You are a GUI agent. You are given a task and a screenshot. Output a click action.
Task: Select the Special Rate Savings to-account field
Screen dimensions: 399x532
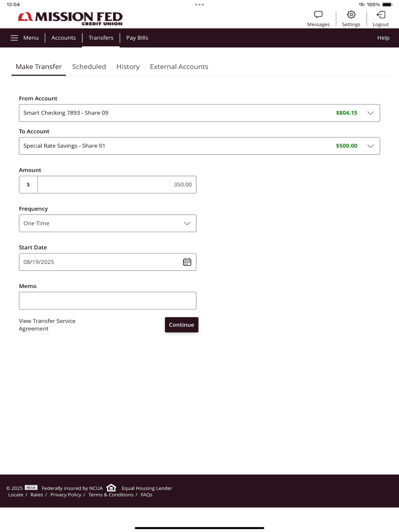point(199,146)
